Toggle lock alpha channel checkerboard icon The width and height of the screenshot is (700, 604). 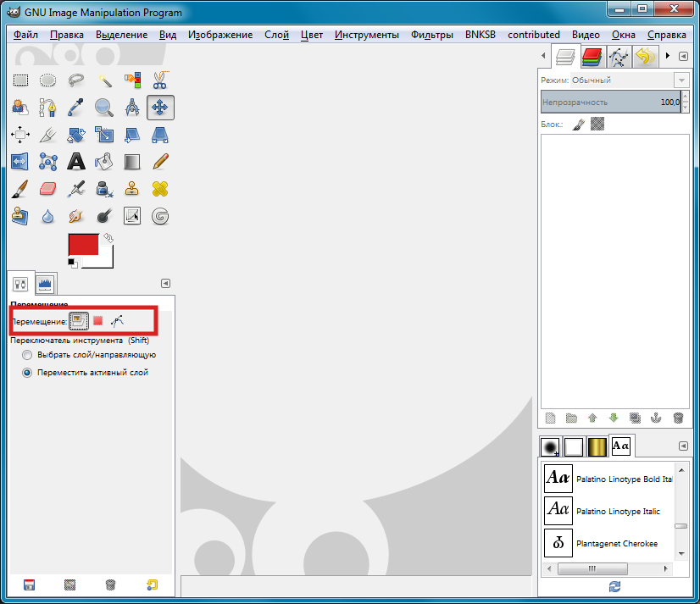click(x=597, y=124)
